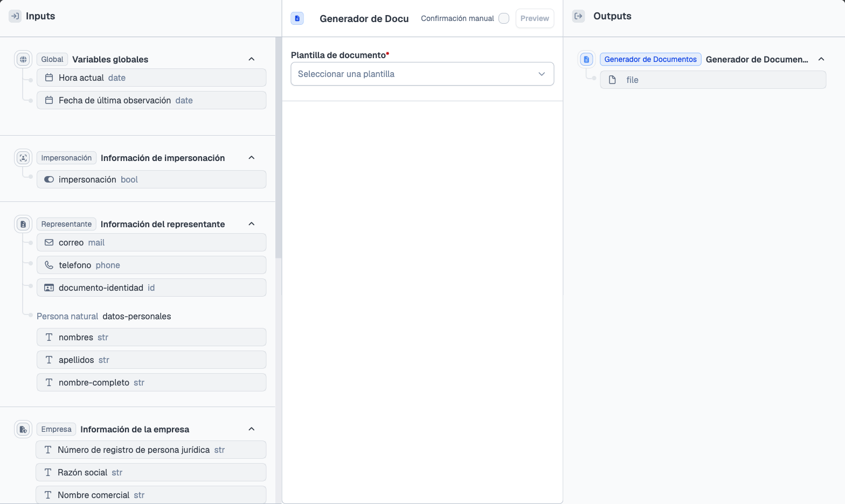Select Fecha de última observación variable
This screenshot has width=845, height=504.
(151, 100)
